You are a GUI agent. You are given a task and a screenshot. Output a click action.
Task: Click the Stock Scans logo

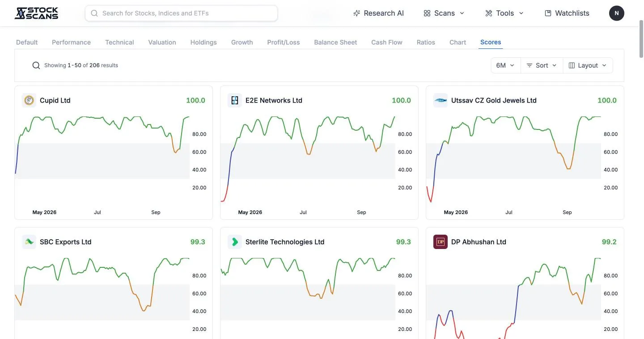(36, 13)
